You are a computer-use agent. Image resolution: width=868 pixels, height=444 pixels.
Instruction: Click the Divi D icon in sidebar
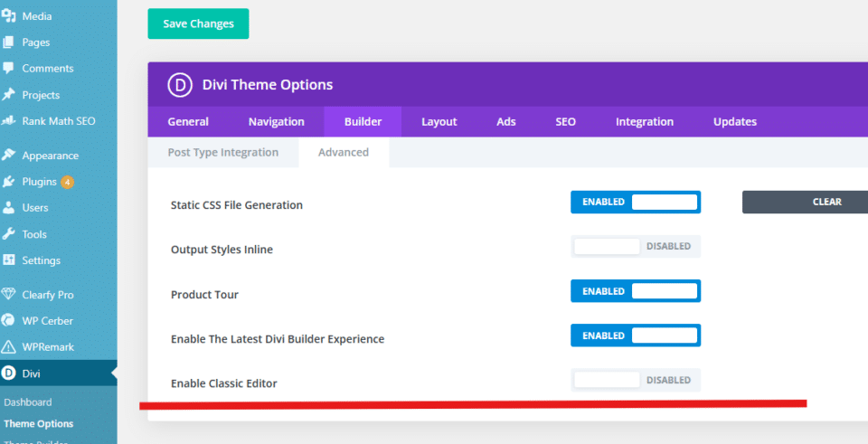8,373
